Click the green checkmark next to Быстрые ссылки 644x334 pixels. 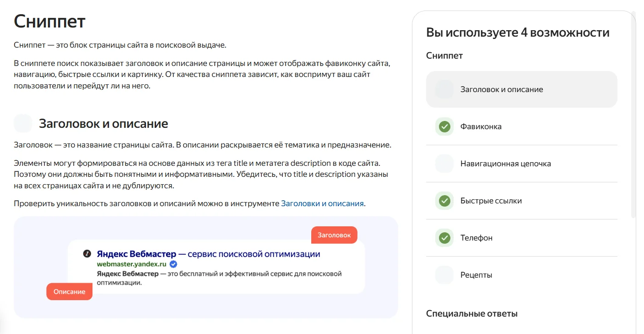444,201
